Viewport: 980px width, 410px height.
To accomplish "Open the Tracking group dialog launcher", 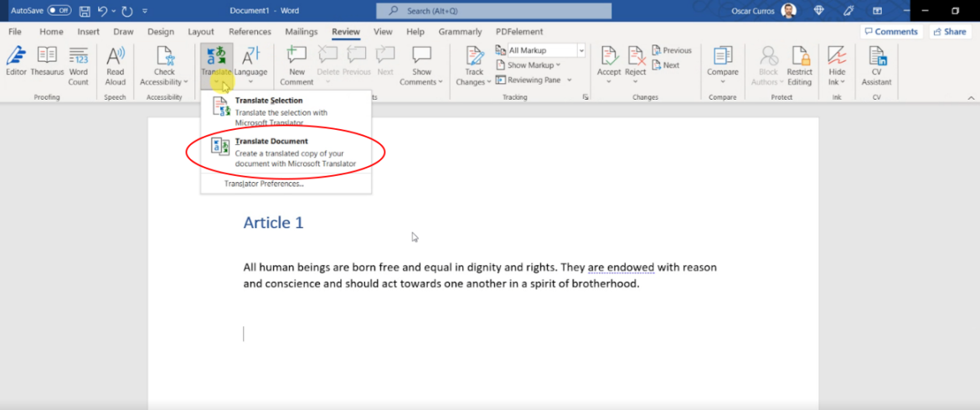I will pos(585,97).
